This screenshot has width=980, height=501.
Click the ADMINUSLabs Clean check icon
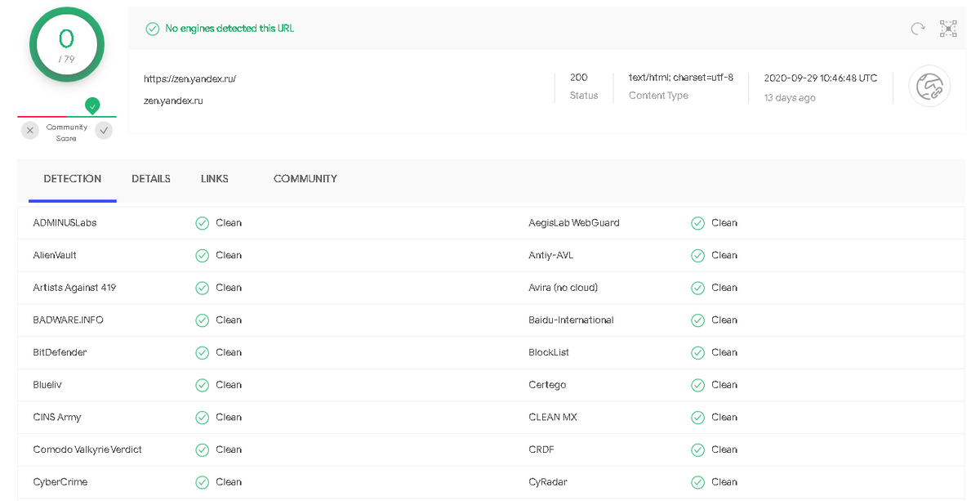202,223
